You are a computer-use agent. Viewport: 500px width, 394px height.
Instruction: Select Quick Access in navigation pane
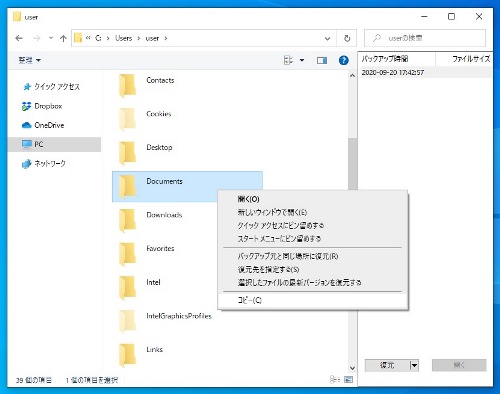click(51, 87)
